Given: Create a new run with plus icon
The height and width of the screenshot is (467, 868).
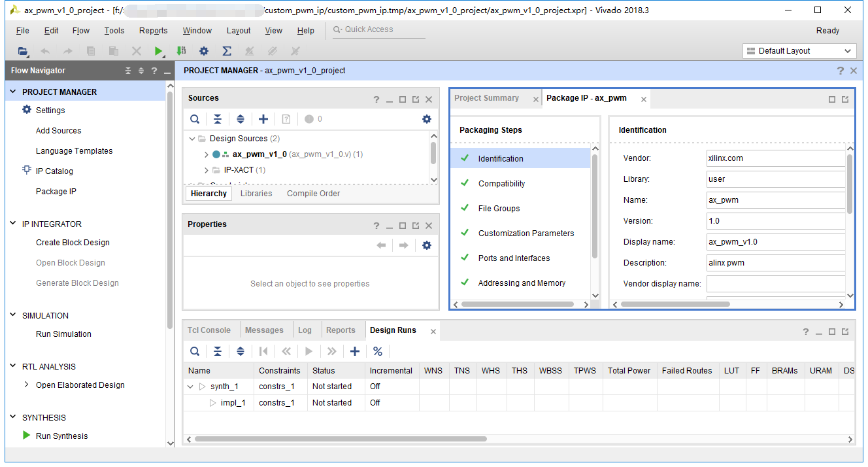Looking at the screenshot, I should 355,351.
